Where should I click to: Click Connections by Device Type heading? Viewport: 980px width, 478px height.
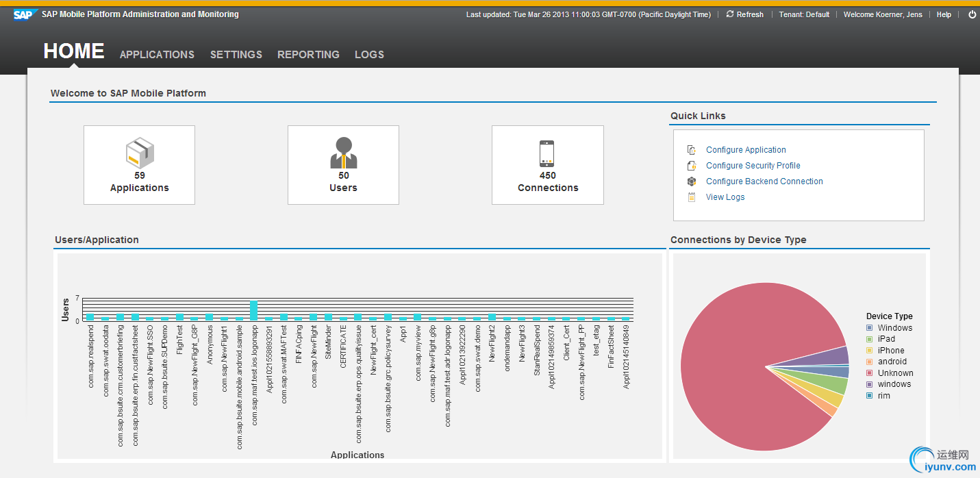coord(738,240)
